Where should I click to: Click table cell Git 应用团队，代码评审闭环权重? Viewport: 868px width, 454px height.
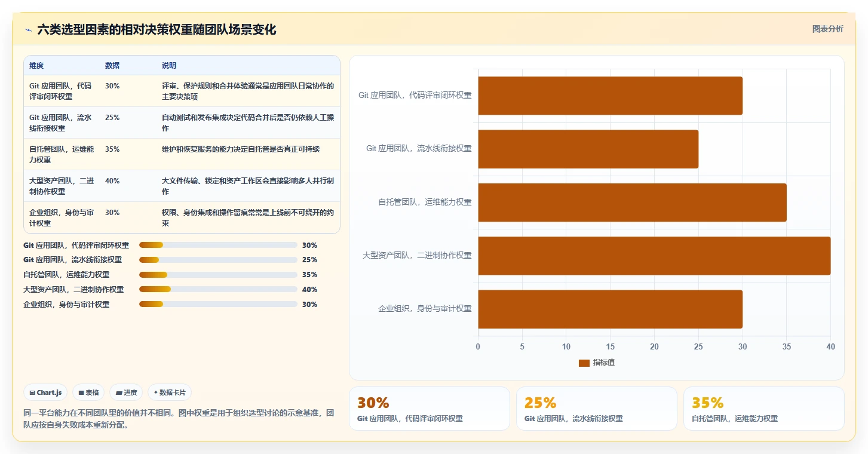click(60, 91)
